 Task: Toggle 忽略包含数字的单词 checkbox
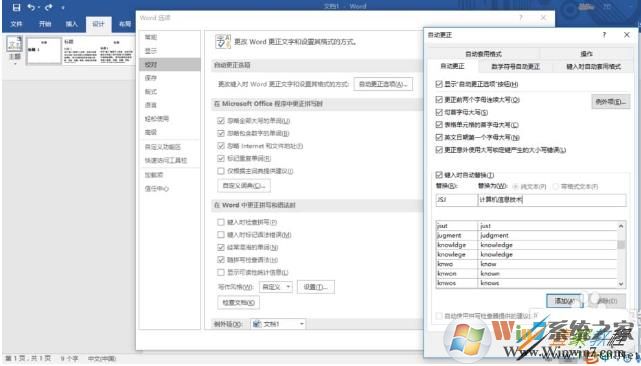(x=221, y=133)
